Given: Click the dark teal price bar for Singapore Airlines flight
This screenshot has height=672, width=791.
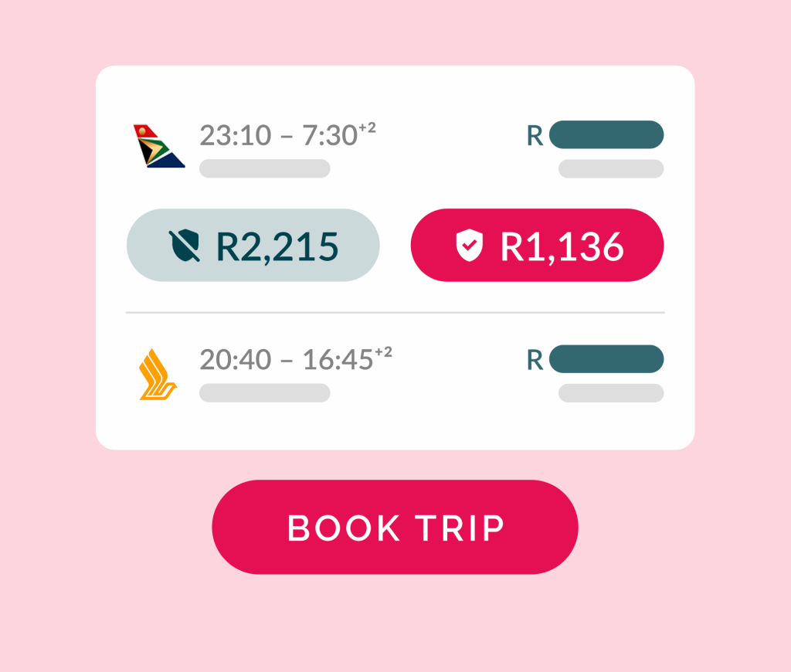Looking at the screenshot, I should [606, 359].
